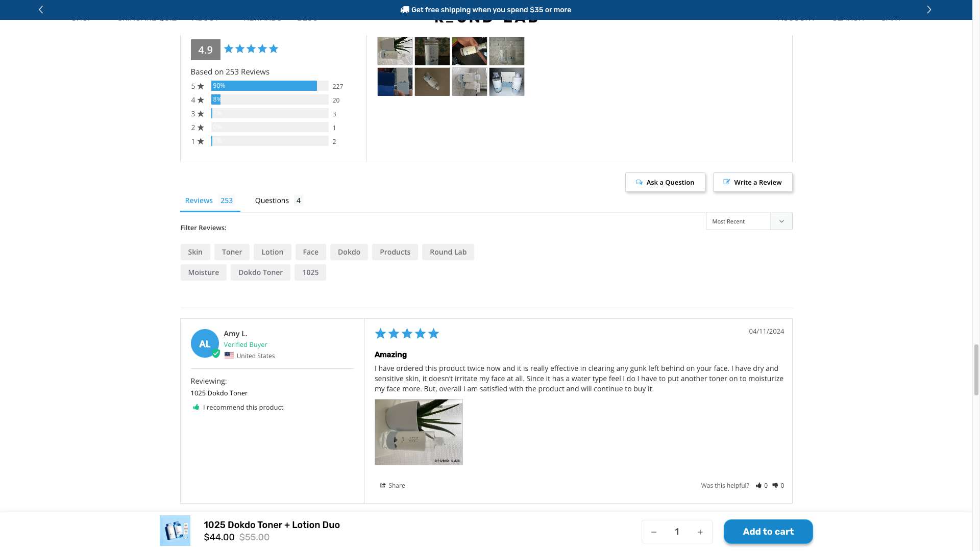The width and height of the screenshot is (980, 551).
Task: Filter by 3 star rating bar
Action: click(x=269, y=113)
